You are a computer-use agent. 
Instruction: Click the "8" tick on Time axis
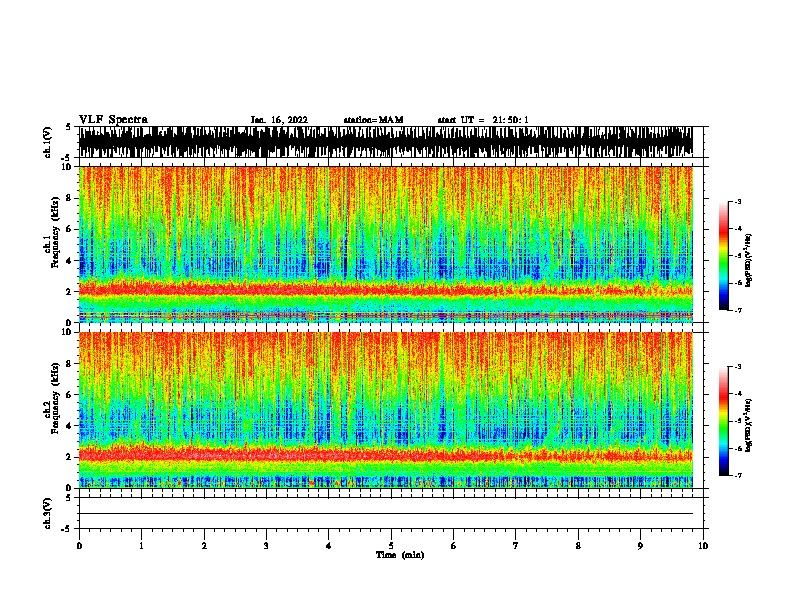(x=578, y=546)
